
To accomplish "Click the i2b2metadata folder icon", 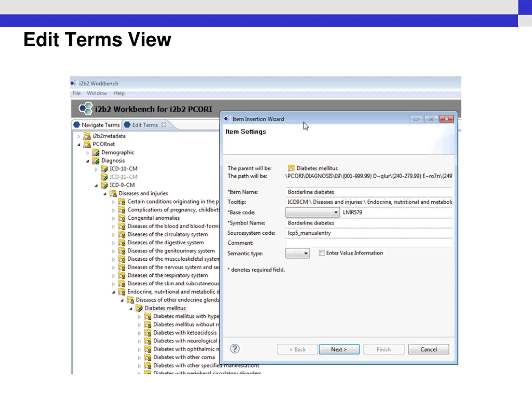I will coord(87,136).
